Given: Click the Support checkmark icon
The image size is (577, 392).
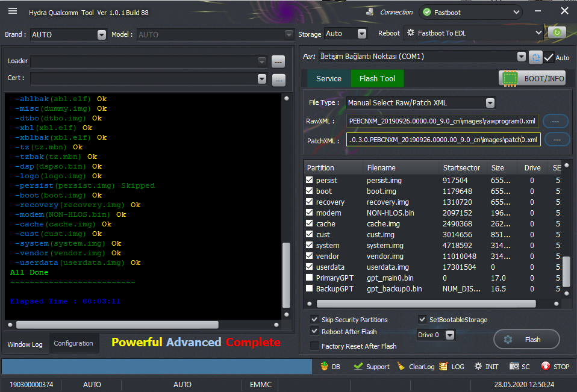Looking at the screenshot, I should pos(358,366).
